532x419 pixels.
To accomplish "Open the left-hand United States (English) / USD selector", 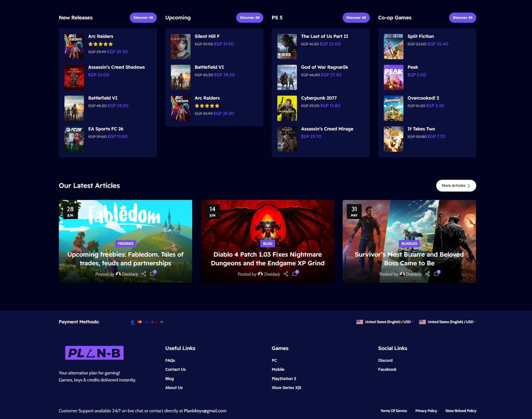I will [385, 322].
